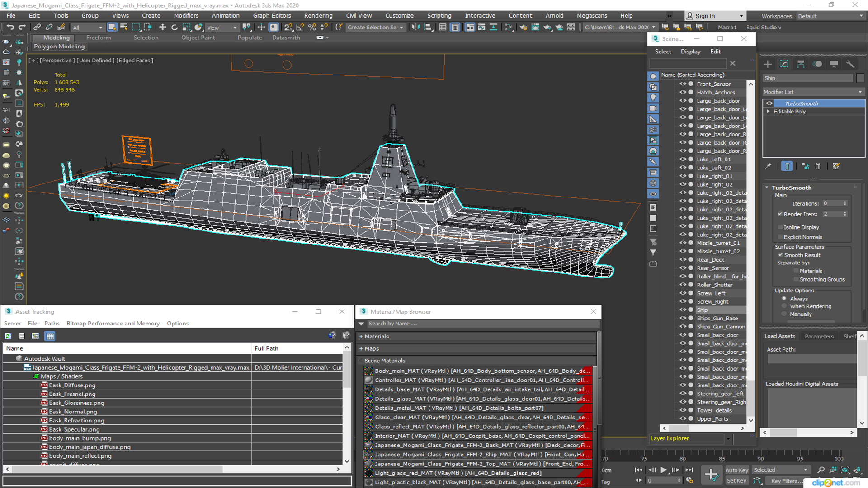The image size is (868, 488).
Task: Switch Asset Tracking to table view icon
Action: [x=50, y=336]
